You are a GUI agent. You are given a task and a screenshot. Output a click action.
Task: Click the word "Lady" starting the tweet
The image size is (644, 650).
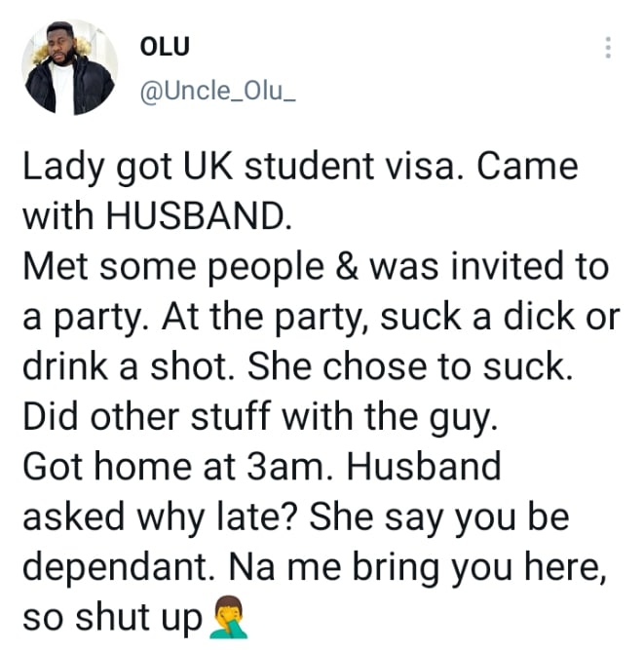click(63, 169)
